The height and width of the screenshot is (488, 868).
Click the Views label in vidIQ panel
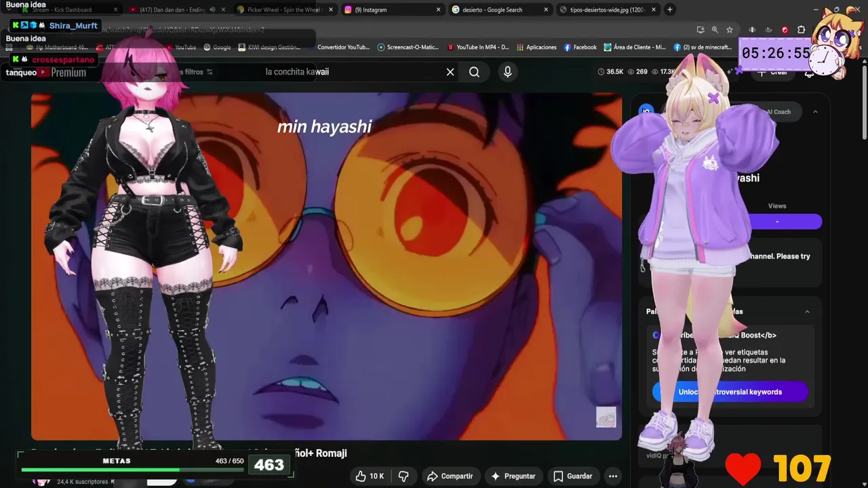[x=777, y=206]
